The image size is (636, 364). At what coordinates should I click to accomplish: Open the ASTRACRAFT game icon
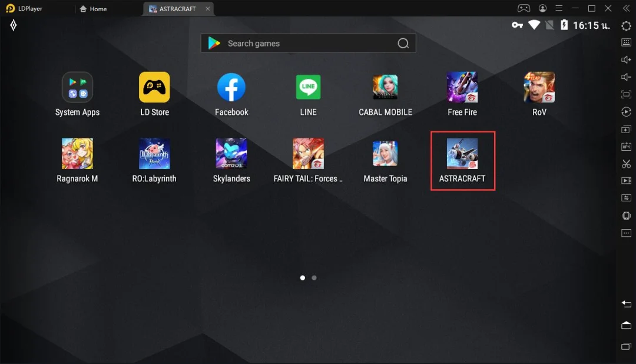[462, 153]
